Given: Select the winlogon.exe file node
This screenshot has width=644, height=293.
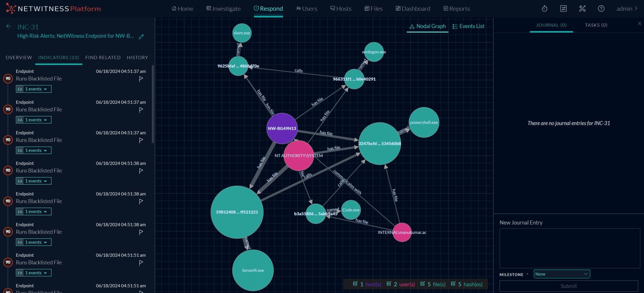Looking at the screenshot, I should tap(374, 52).
